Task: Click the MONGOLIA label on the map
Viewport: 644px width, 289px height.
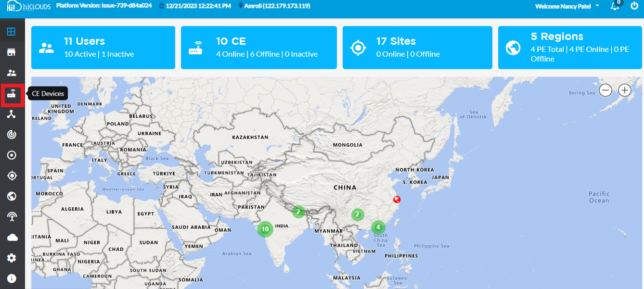Action: point(348,145)
